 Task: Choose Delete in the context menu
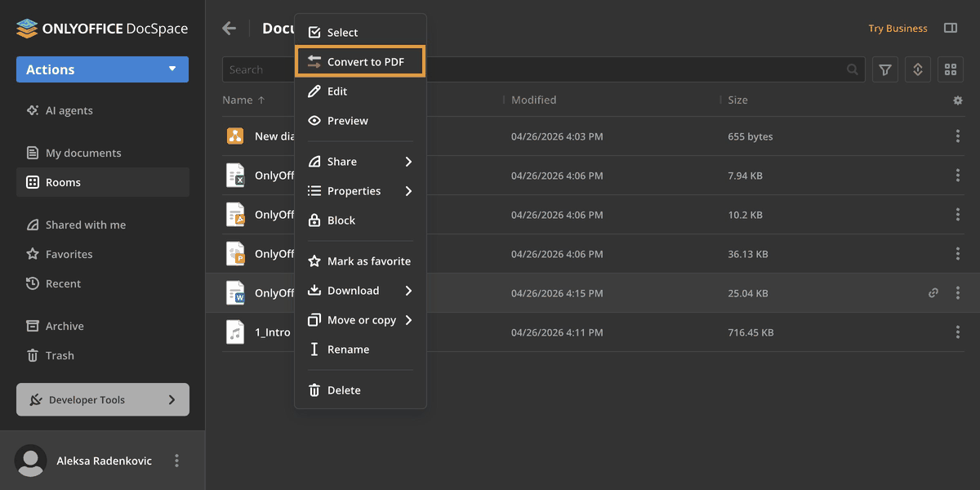click(360, 390)
